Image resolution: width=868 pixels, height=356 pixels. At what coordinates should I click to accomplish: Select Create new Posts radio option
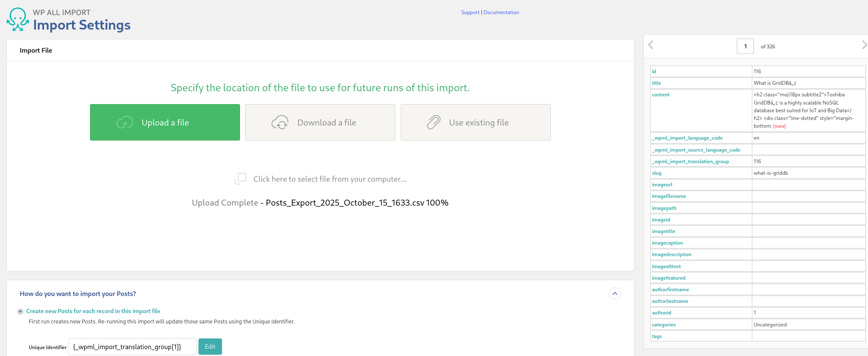tap(20, 311)
